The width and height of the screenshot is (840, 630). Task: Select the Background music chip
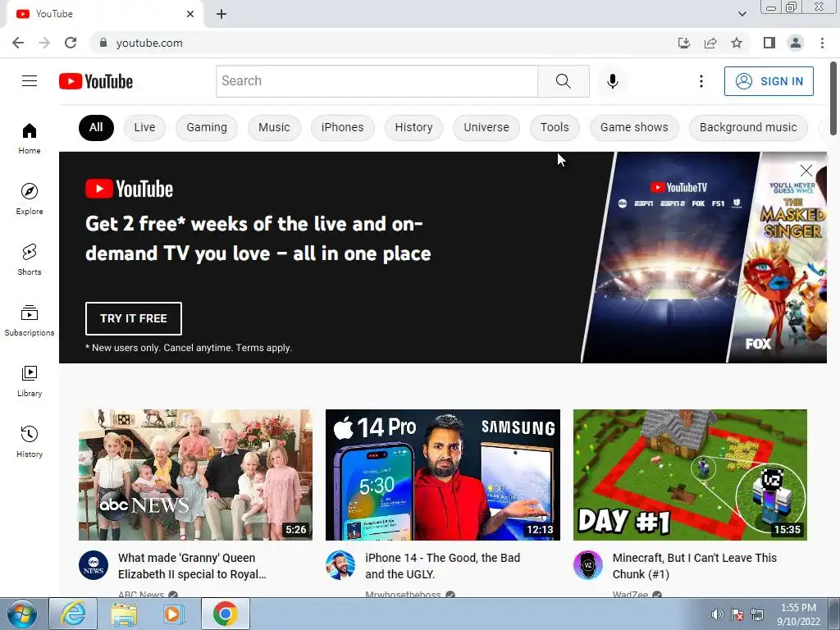[748, 127]
